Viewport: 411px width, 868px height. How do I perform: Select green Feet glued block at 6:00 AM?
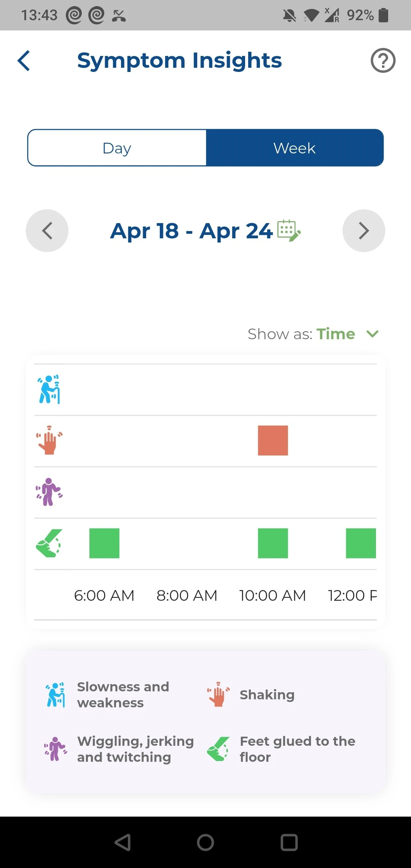(104, 543)
